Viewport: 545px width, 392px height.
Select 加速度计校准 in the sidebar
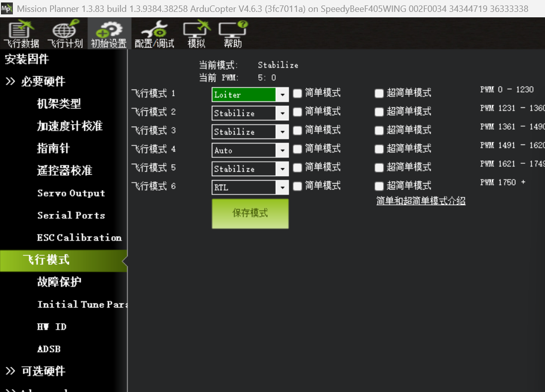point(70,126)
